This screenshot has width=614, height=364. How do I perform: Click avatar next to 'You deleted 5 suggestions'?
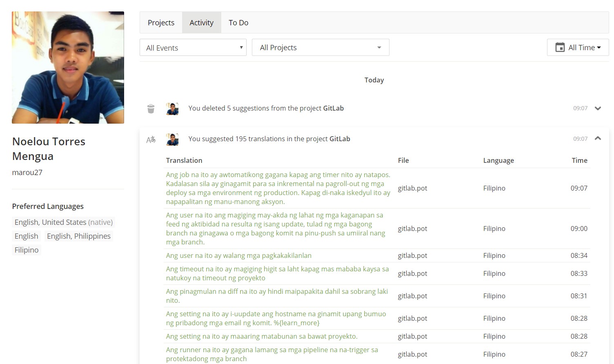click(x=172, y=109)
